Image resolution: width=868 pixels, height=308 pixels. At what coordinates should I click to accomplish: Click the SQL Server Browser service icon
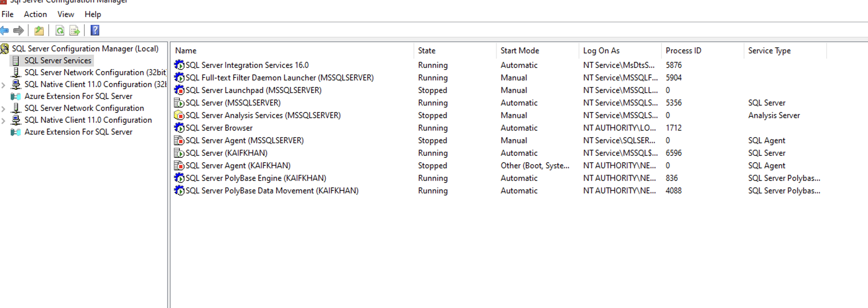tap(179, 128)
